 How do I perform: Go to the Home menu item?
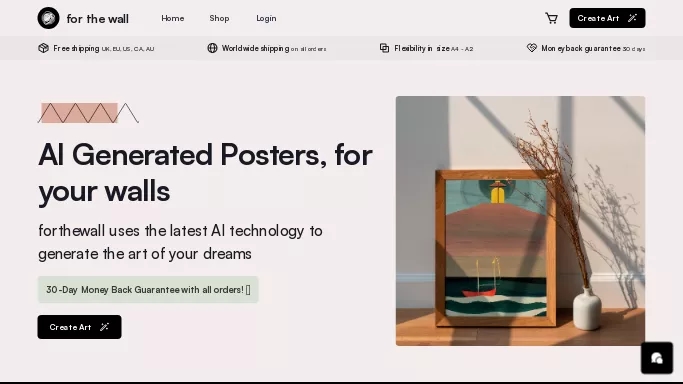pos(172,18)
